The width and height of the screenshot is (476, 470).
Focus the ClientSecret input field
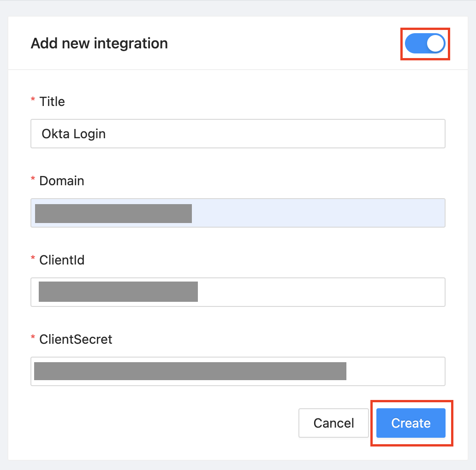(395, 371)
